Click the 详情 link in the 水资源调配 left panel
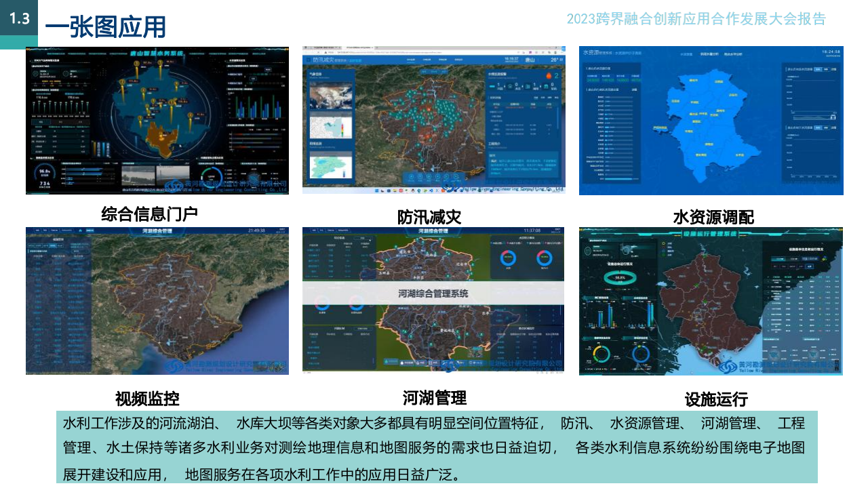Viewport: 868px width, 488px height. (x=635, y=90)
